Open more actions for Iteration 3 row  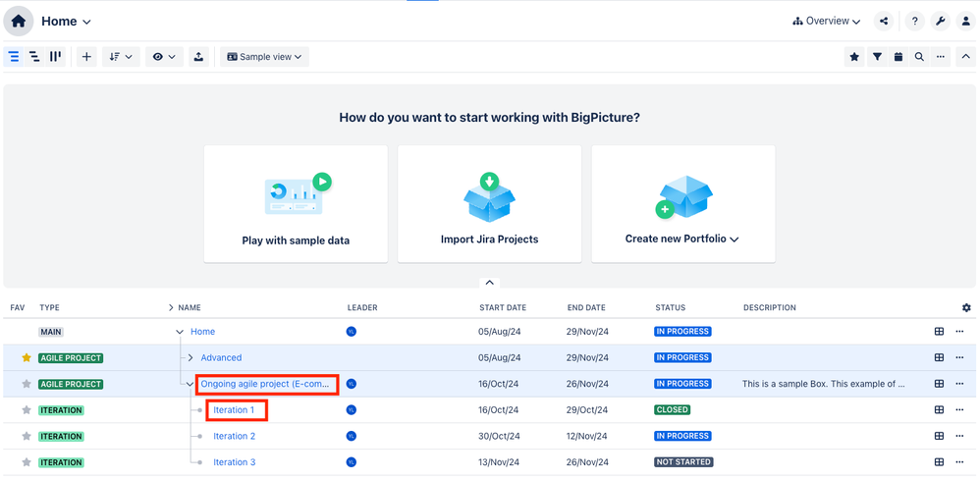(x=960, y=462)
